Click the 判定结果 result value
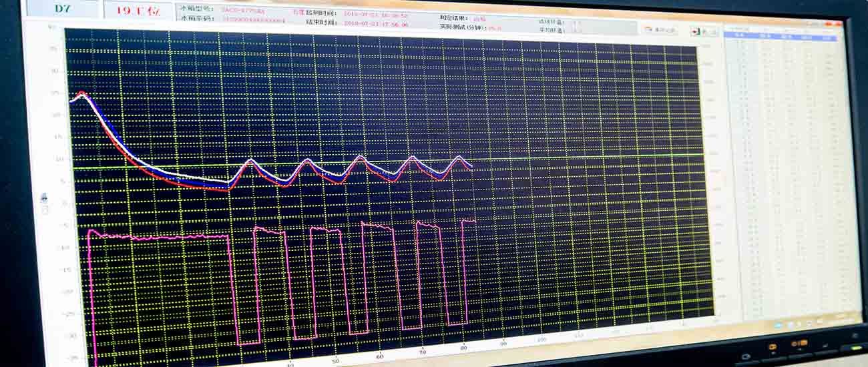The width and height of the screenshot is (868, 367). click(479, 19)
